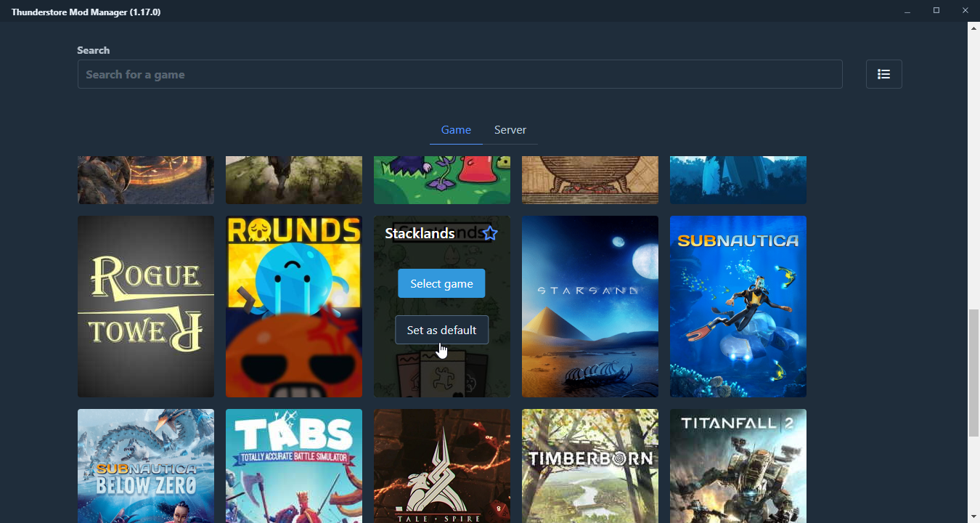Switch to the Server tab
The image size is (980, 523).
click(510, 129)
